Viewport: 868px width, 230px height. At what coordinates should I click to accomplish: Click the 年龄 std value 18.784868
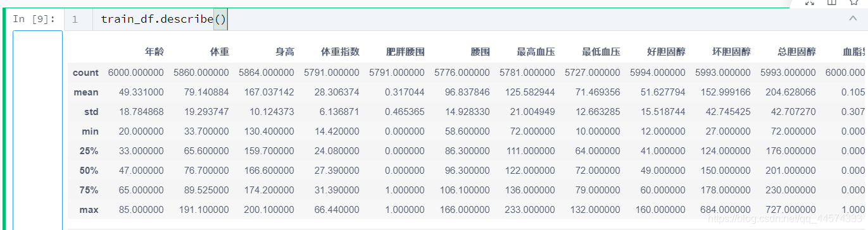[x=141, y=112]
